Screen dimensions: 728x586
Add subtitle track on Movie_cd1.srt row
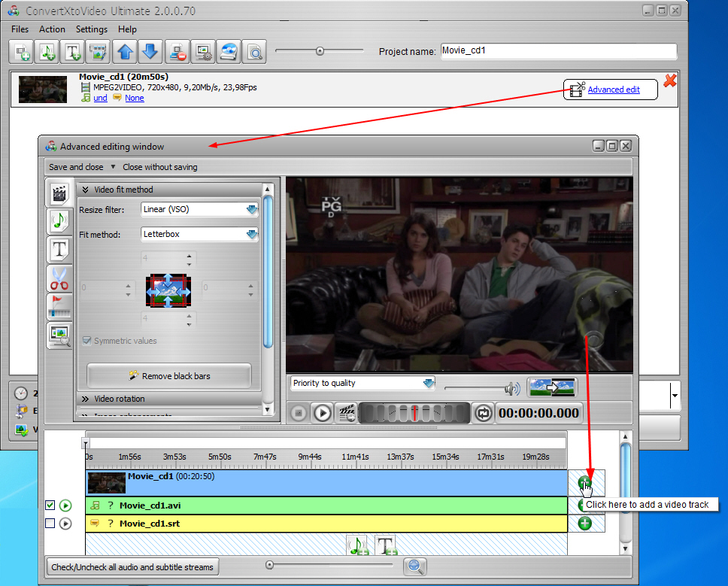(x=585, y=524)
